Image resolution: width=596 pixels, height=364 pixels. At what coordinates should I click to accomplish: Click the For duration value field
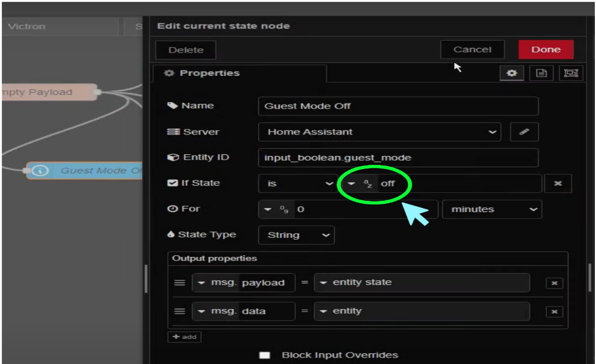point(366,209)
